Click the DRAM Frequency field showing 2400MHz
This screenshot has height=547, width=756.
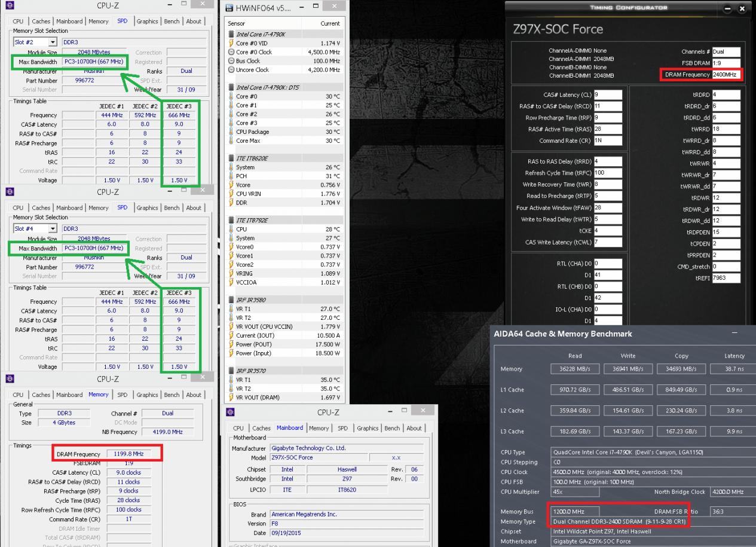click(726, 75)
